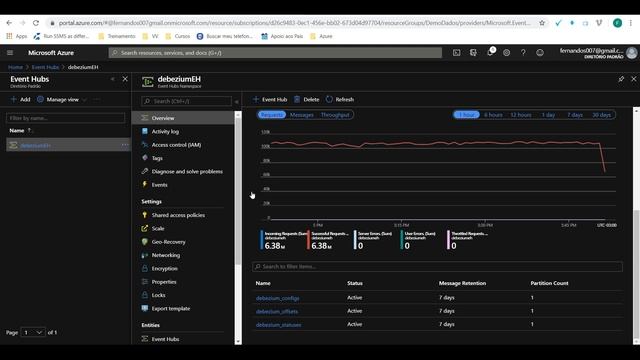Viewport: 640px width, 360px height.
Task: Open Networking settings
Action: [165, 255]
